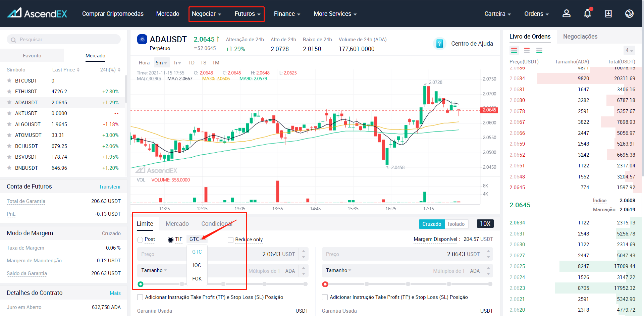Check right TP/SL instruction checkbox
The image size is (644, 316).
click(x=325, y=297)
